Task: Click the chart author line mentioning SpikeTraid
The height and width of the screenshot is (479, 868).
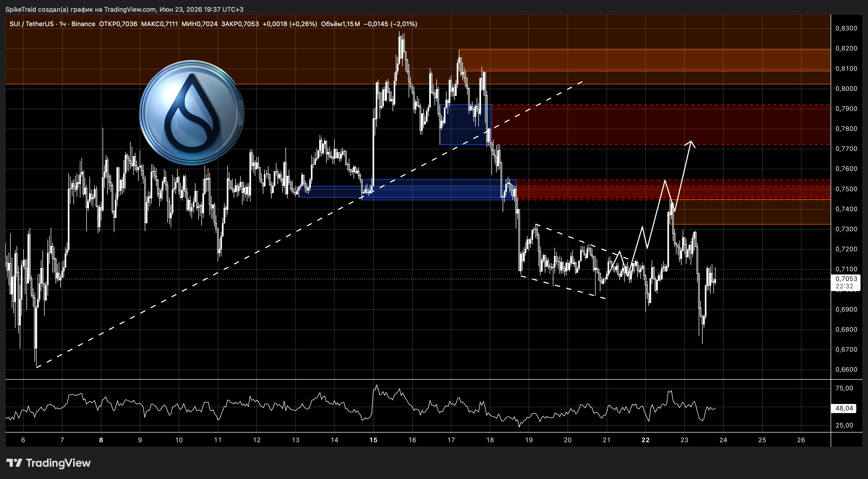Action: [x=124, y=9]
